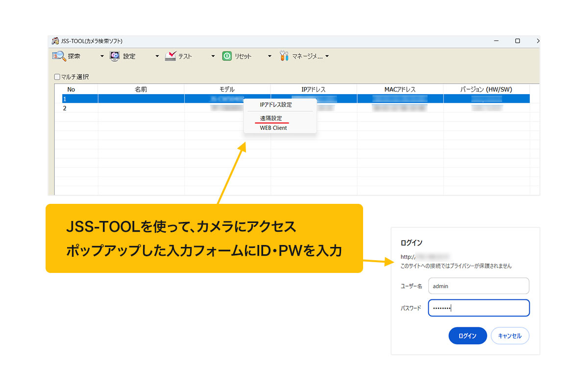Click the テスト test icon
The height and width of the screenshot is (392, 588).
[170, 56]
